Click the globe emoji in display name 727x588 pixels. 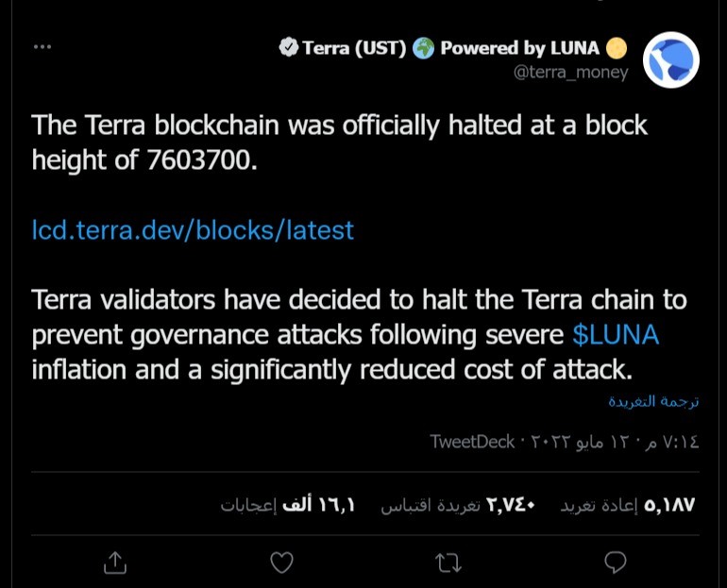coord(423,48)
